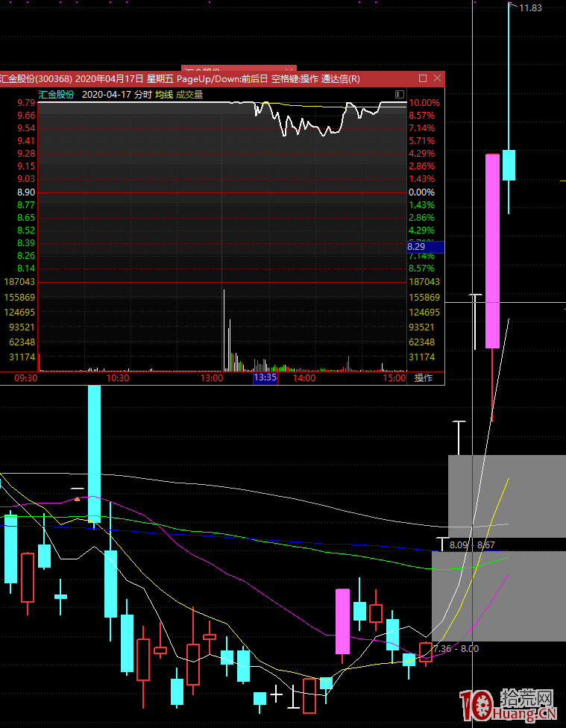
Task: Click the 0.00% baseline percent label
Action: [421, 192]
